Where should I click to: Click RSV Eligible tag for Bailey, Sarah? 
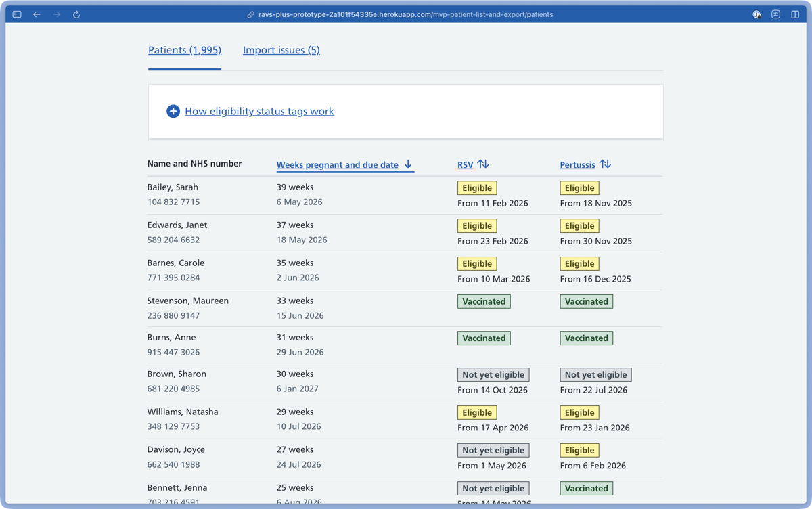click(x=477, y=188)
